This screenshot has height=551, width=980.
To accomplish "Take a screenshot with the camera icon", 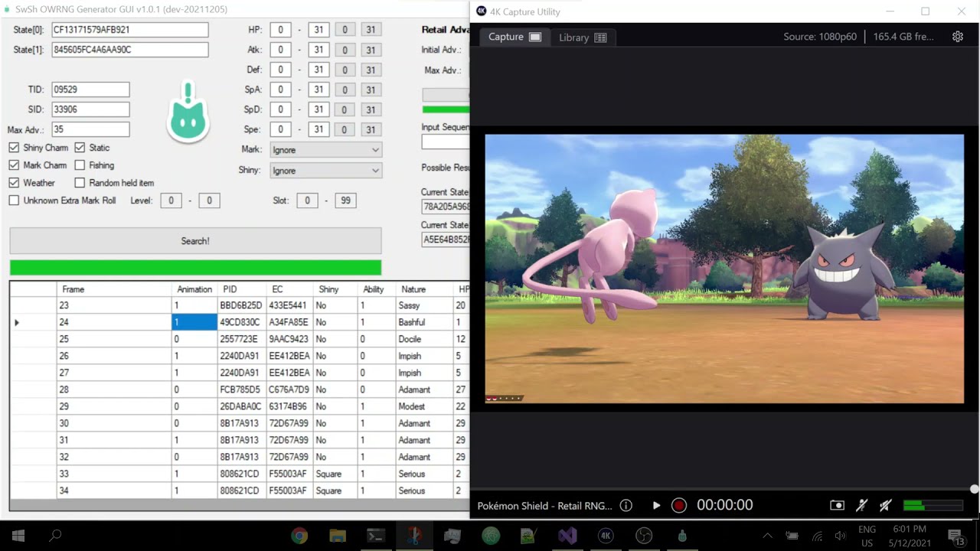I will [x=837, y=505].
